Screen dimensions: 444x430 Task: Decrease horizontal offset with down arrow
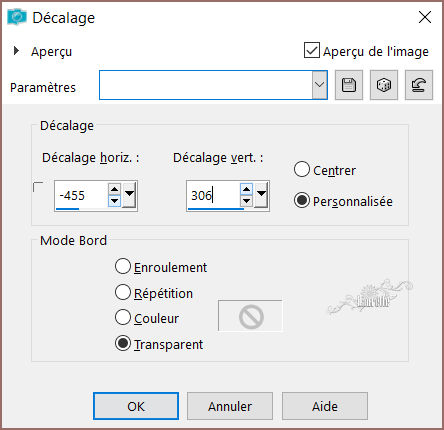click(114, 201)
